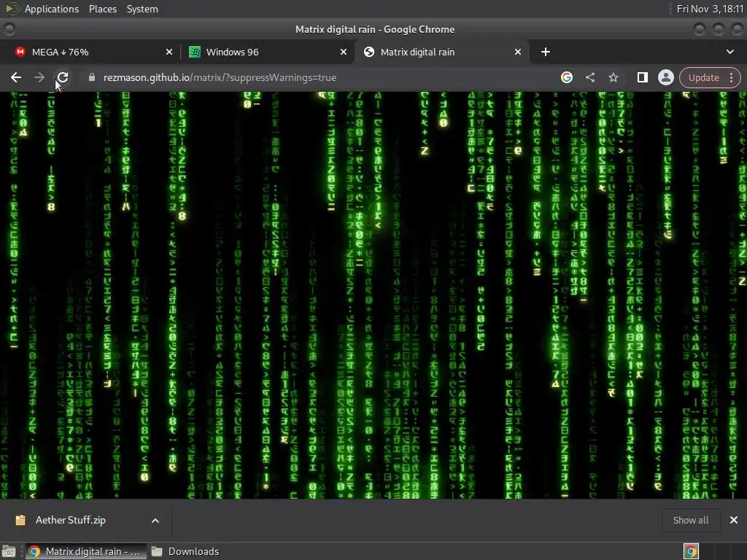Click Show all downloads

[x=690, y=520]
